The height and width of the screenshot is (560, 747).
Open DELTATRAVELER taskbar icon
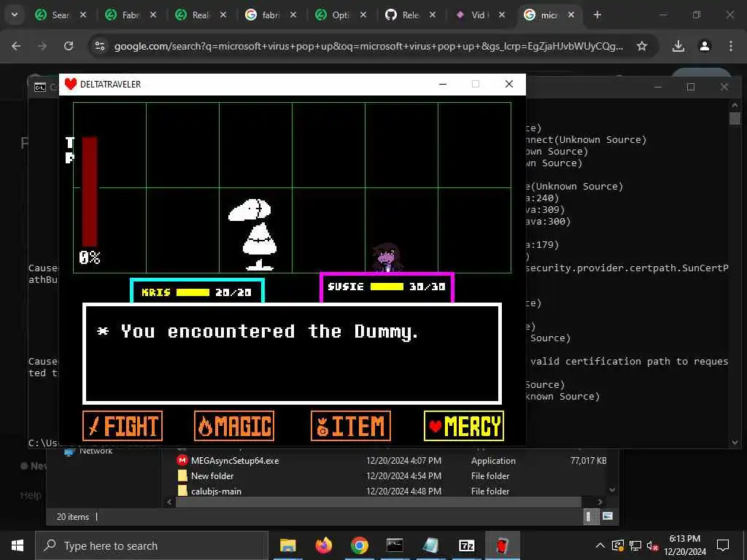click(x=502, y=545)
